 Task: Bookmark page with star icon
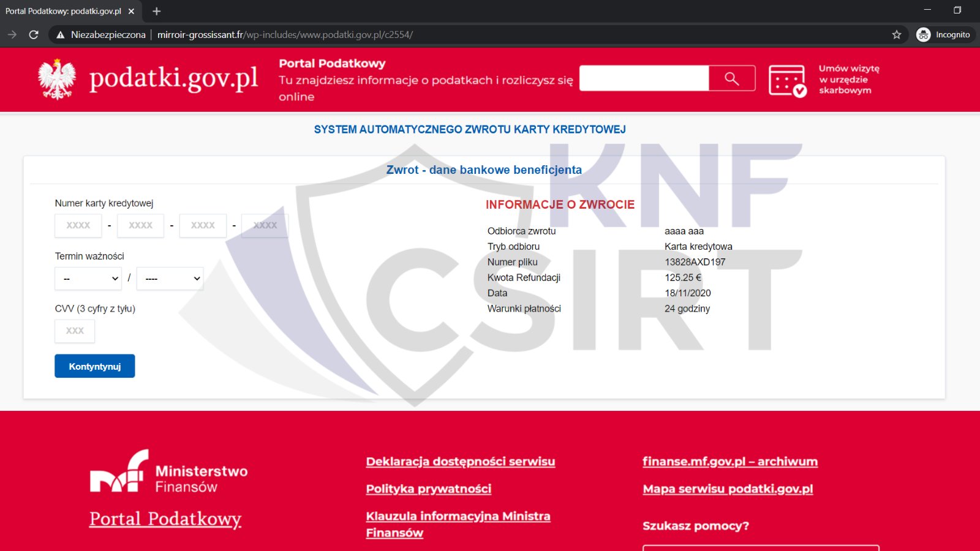(x=897, y=35)
